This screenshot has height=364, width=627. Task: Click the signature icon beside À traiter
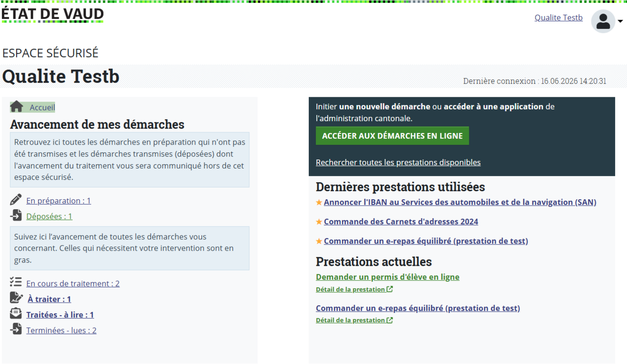tap(16, 298)
